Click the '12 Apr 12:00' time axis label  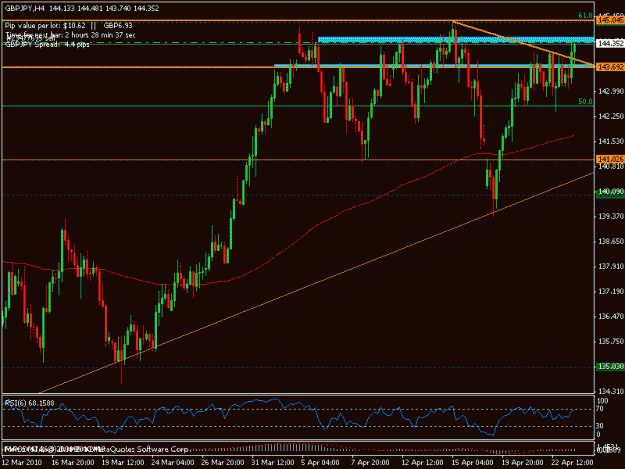click(x=422, y=462)
